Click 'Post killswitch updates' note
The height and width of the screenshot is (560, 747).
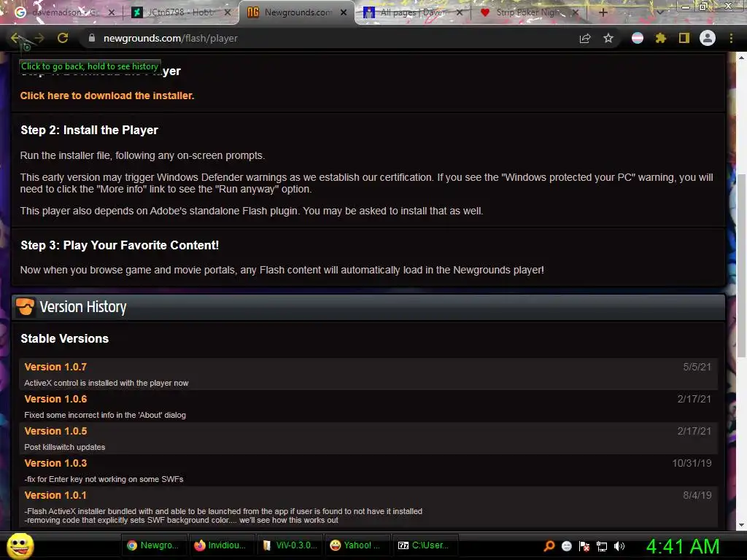tap(65, 447)
